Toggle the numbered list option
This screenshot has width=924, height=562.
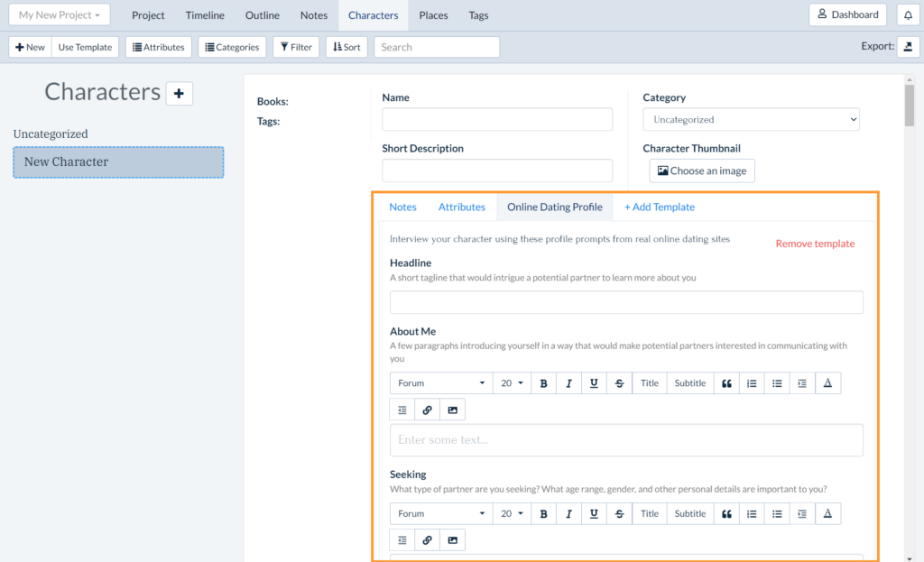(752, 382)
